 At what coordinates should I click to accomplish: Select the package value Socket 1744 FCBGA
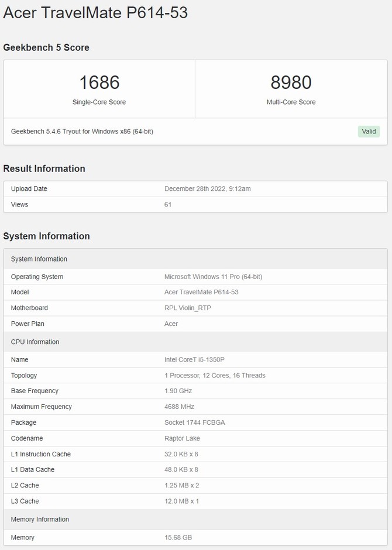(195, 422)
